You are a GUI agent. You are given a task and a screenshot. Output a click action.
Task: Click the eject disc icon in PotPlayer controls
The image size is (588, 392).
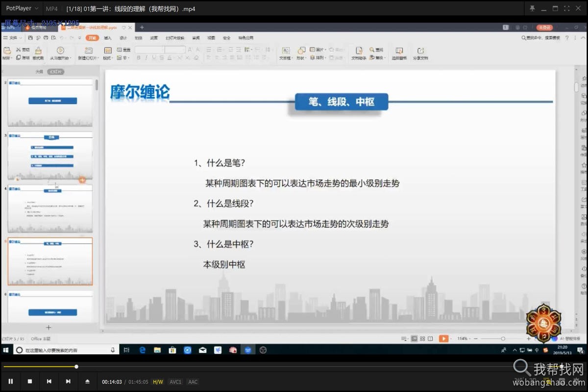pyautogui.click(x=87, y=381)
